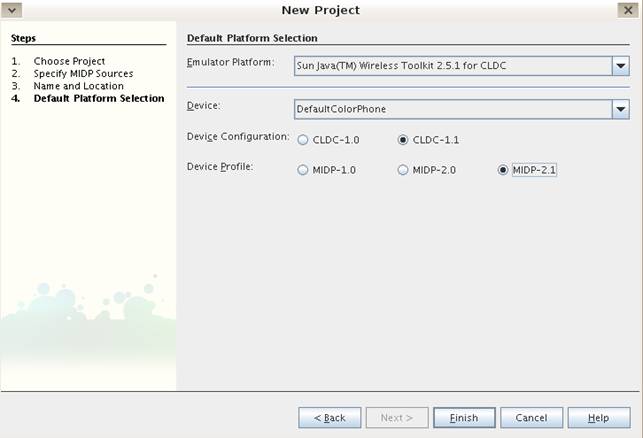Click the Name and Location step
Viewport: 643px width, 438px height.
[78, 86]
